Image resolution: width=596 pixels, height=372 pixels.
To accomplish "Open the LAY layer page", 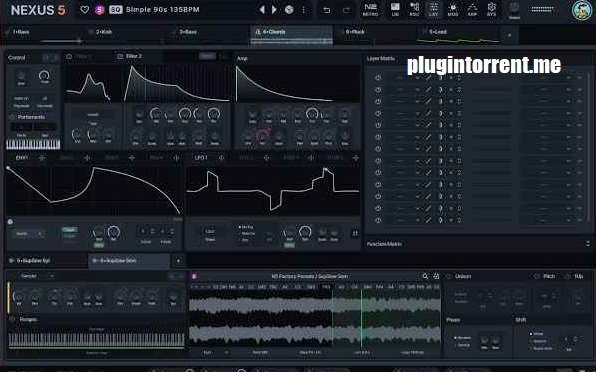I will coord(434,9).
